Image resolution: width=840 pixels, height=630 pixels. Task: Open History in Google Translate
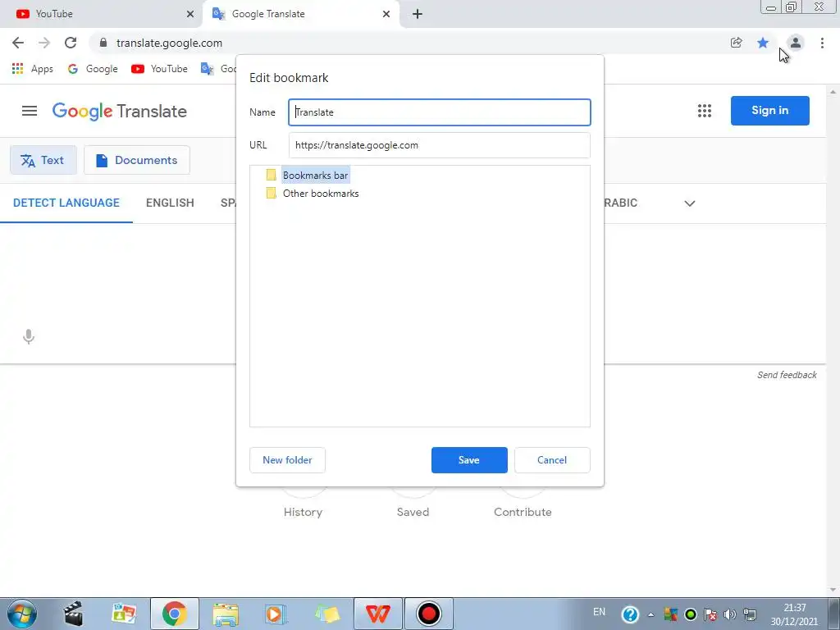[x=304, y=512]
